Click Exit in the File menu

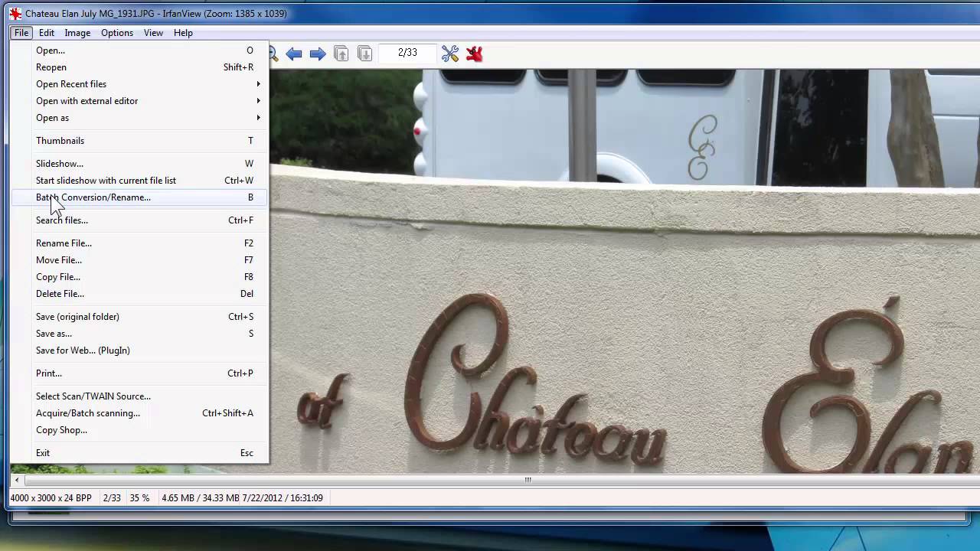[139, 453]
